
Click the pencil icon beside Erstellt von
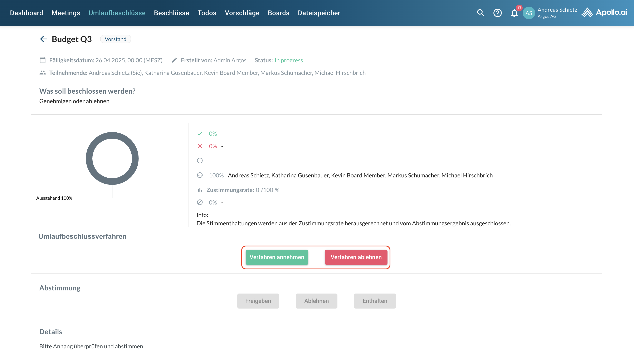(174, 60)
